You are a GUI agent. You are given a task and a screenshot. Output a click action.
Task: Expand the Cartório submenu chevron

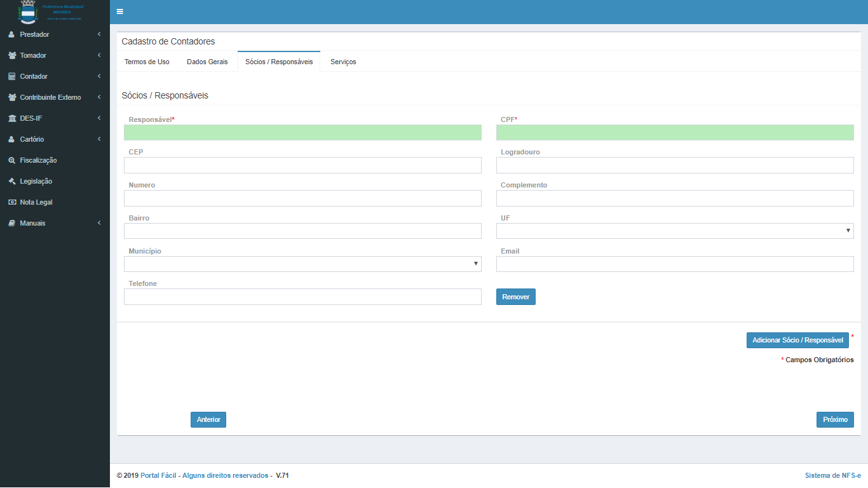[x=99, y=139]
